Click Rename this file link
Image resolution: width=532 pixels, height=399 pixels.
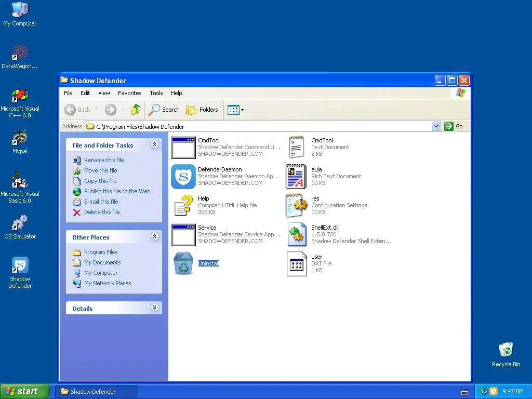tap(104, 160)
